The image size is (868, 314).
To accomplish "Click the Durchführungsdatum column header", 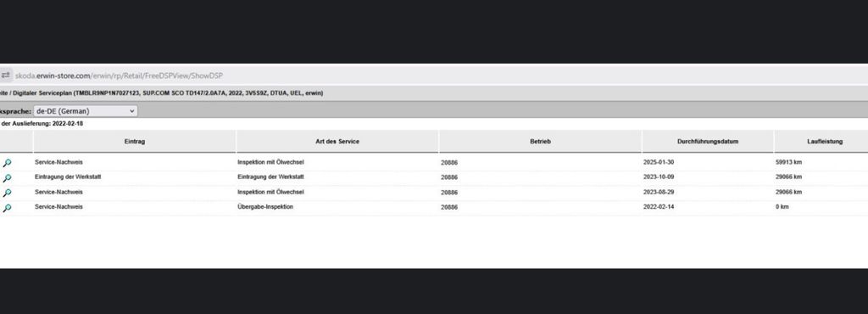I will coord(708,142).
